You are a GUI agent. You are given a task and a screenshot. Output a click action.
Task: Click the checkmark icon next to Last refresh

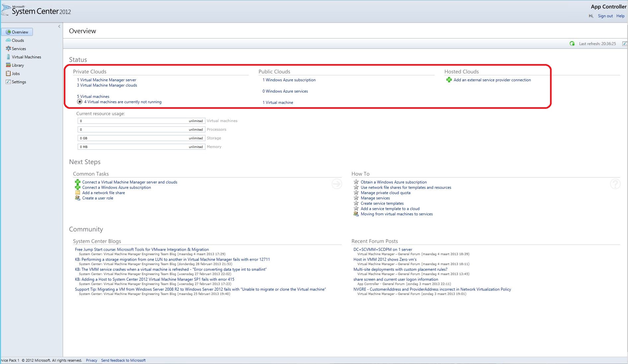click(625, 43)
